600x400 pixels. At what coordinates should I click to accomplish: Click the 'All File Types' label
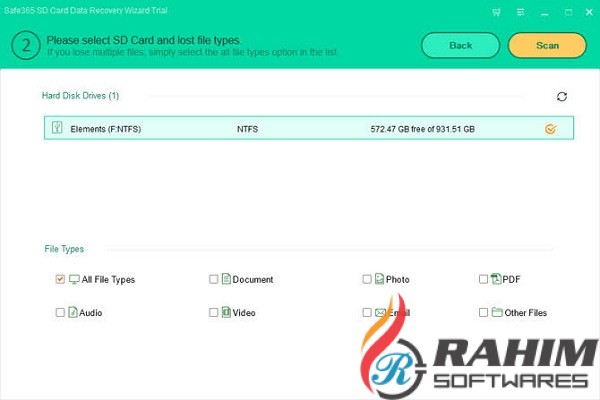coord(108,279)
